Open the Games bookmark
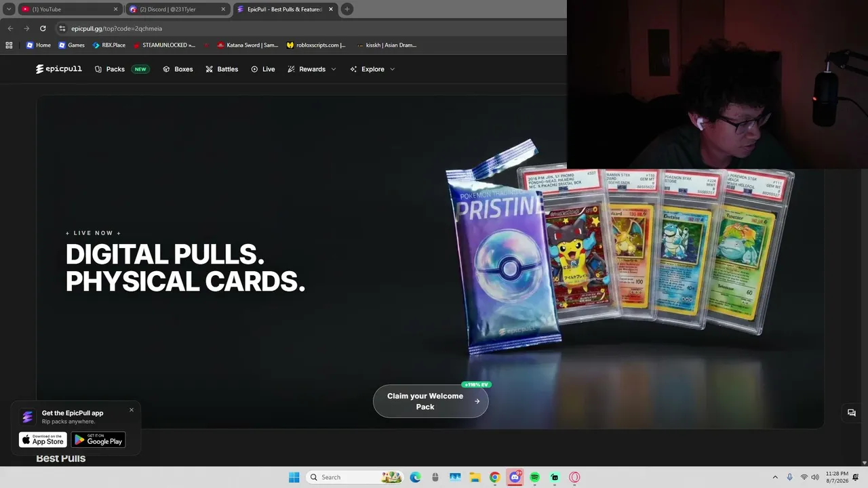This screenshot has height=488, width=868. click(71, 45)
